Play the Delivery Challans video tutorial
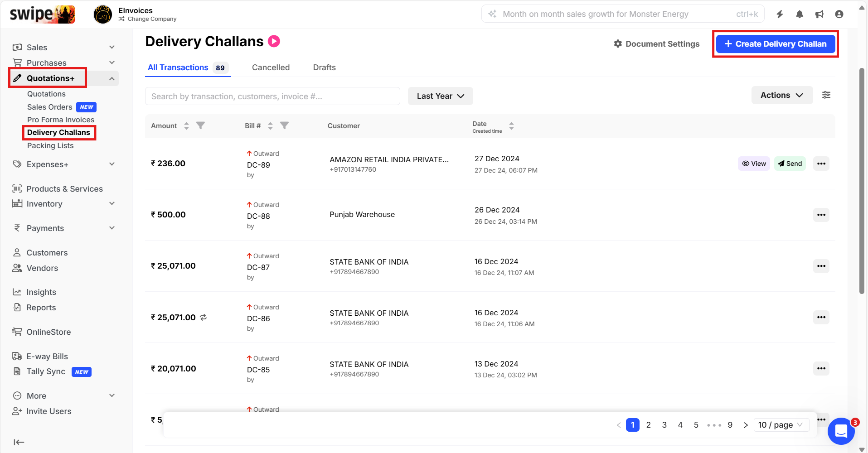Image resolution: width=868 pixels, height=453 pixels. [274, 41]
